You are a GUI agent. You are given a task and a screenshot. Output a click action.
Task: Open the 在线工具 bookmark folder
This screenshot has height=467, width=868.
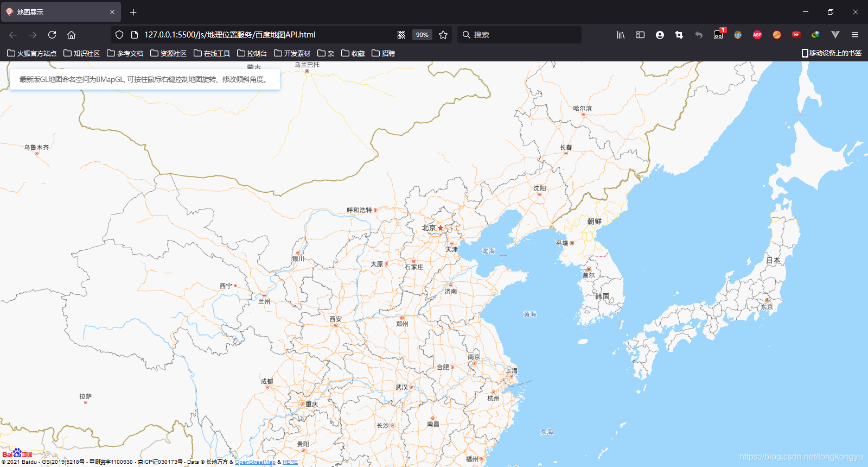point(212,53)
